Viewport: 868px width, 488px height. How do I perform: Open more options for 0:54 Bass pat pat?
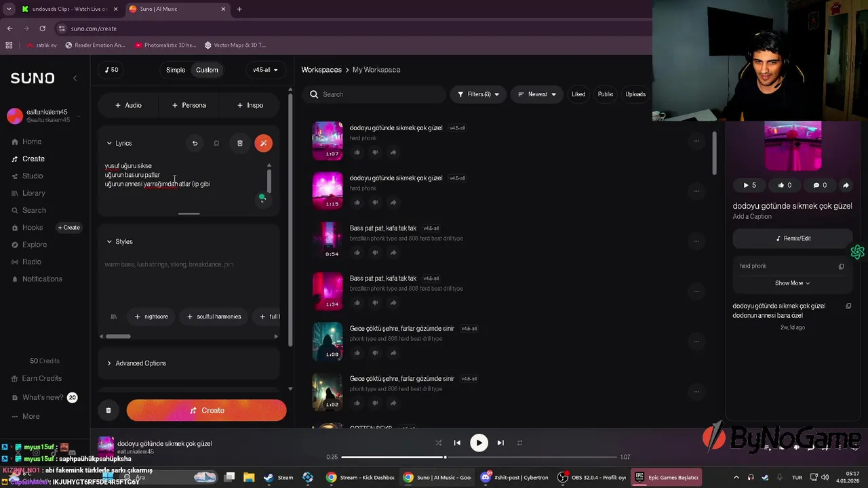tap(696, 241)
